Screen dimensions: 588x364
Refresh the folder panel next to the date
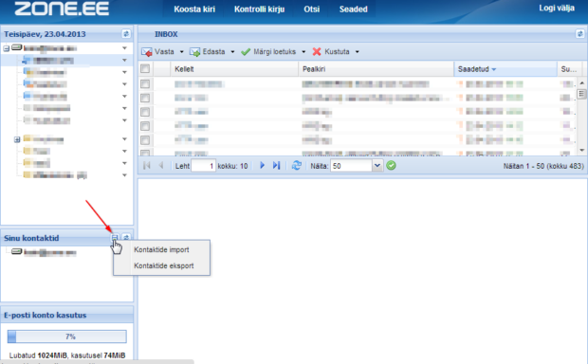(126, 34)
